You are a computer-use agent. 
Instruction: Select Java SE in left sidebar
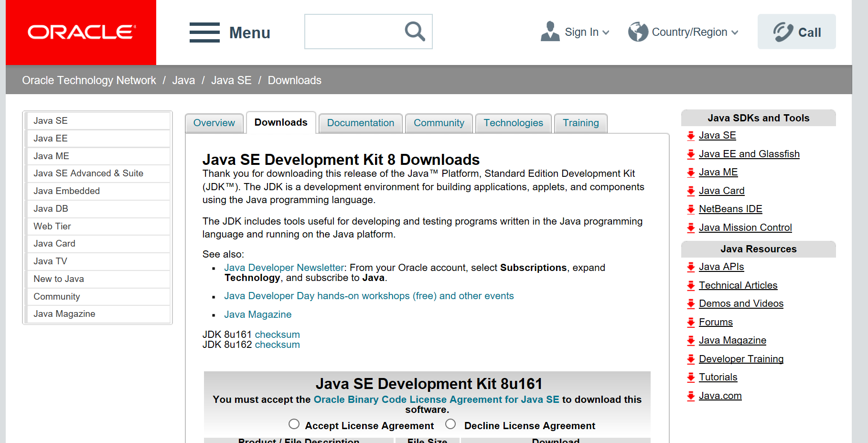[98, 121]
